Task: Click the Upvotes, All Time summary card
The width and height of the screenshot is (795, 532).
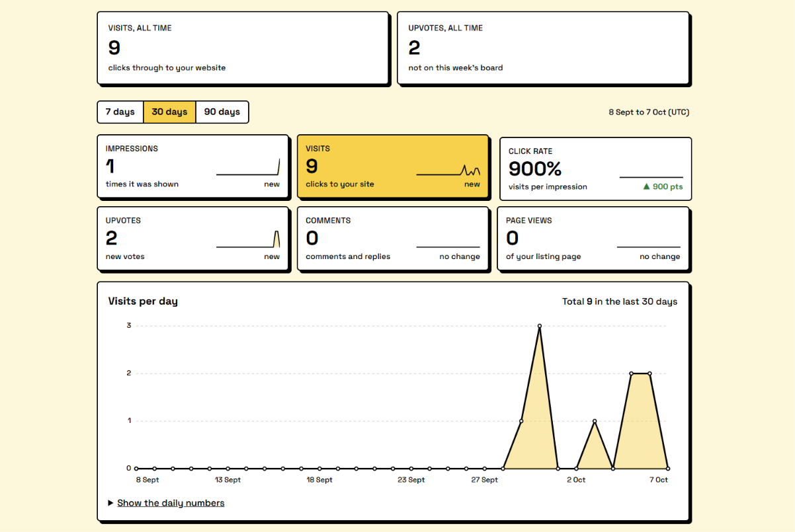Action: coord(544,48)
